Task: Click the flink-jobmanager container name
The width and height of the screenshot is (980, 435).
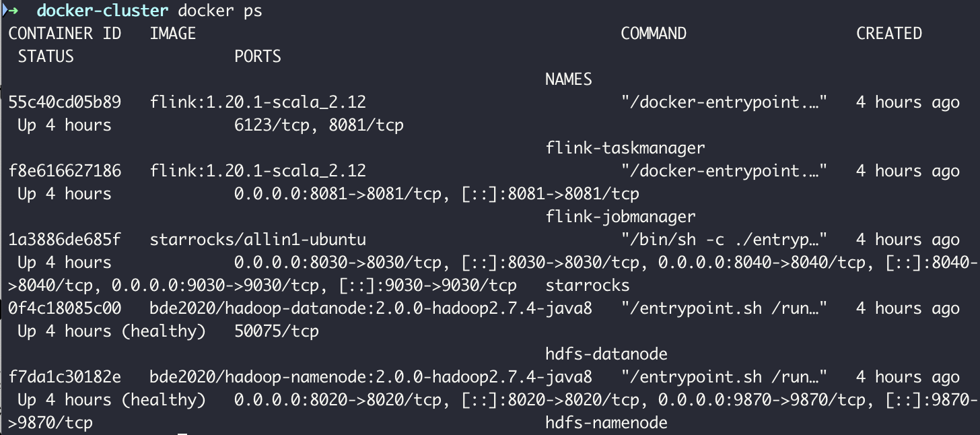Action: [x=621, y=217]
